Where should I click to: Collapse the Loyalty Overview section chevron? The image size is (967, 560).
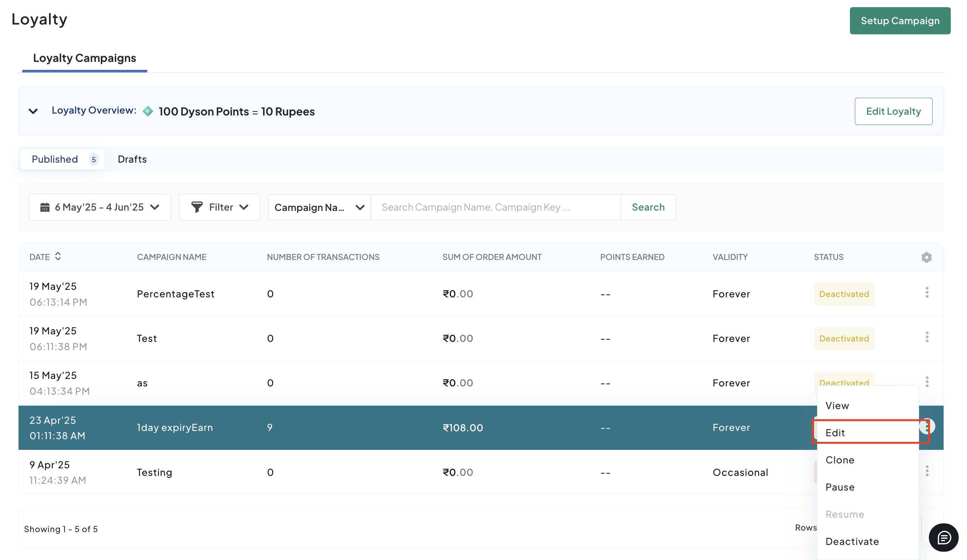tap(33, 111)
